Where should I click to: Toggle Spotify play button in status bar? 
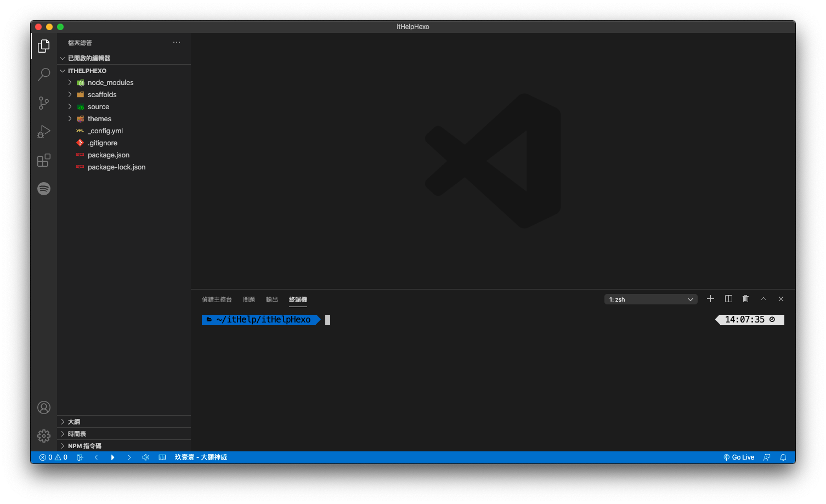click(112, 457)
